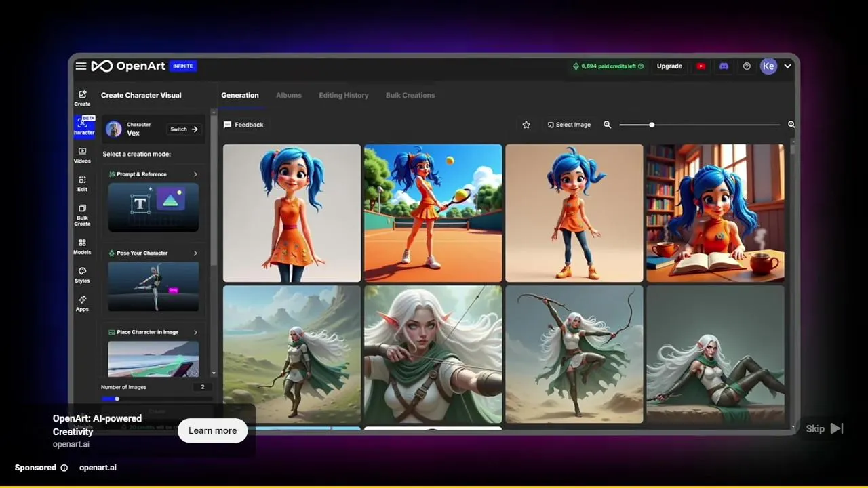This screenshot has height=488, width=868.
Task: Switch to the Generation tab
Action: (240, 95)
